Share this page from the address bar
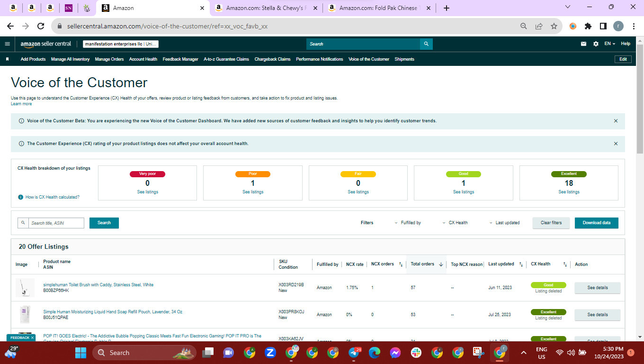Image resolution: width=644 pixels, height=364 pixels. click(538, 26)
